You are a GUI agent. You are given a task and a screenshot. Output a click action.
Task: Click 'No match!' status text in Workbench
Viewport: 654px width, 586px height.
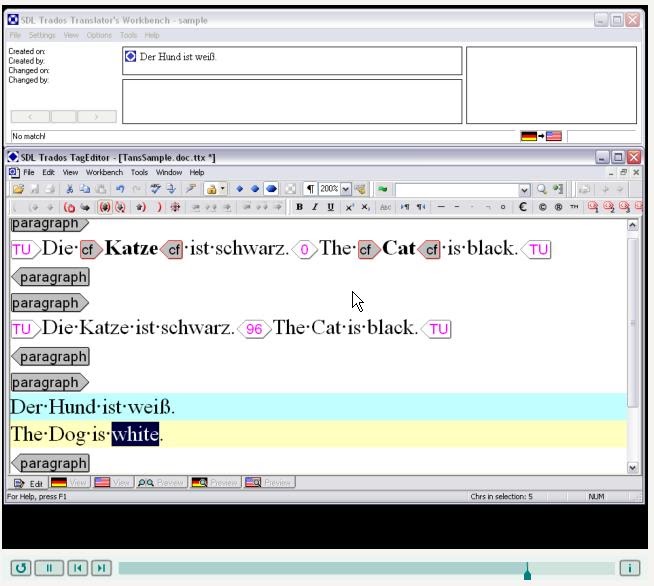pyautogui.click(x=29, y=136)
